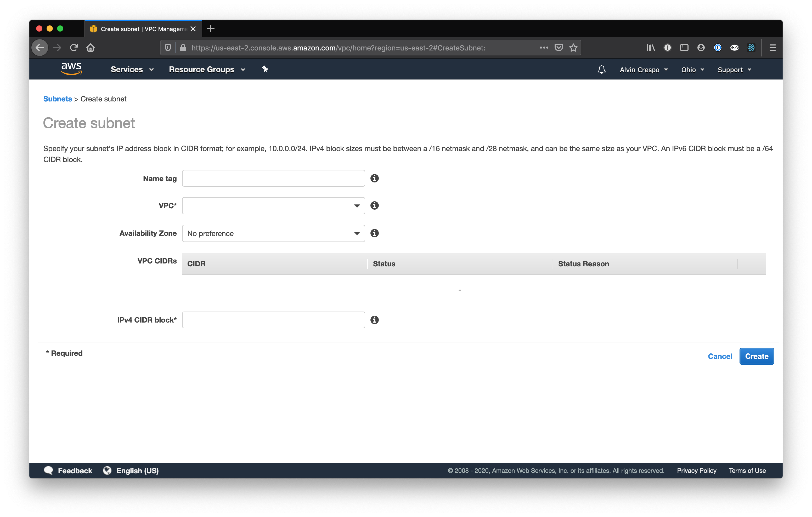The image size is (812, 517).
Task: Click the shield tracking protection icon
Action: 168,48
